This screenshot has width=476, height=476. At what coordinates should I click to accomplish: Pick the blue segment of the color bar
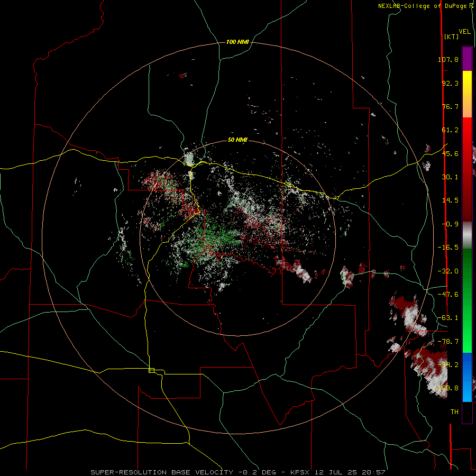(467, 377)
